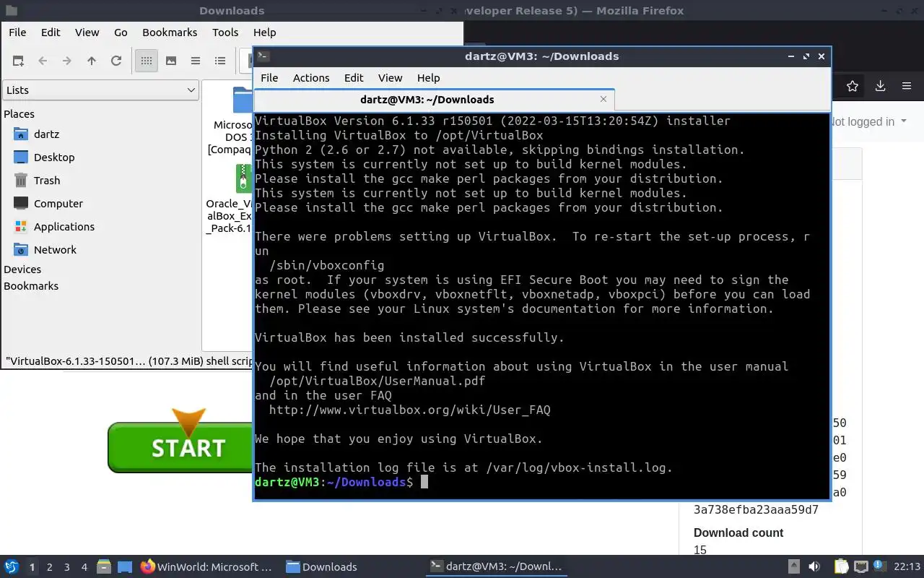
Task: Open File menu in file manager
Action: tap(17, 32)
